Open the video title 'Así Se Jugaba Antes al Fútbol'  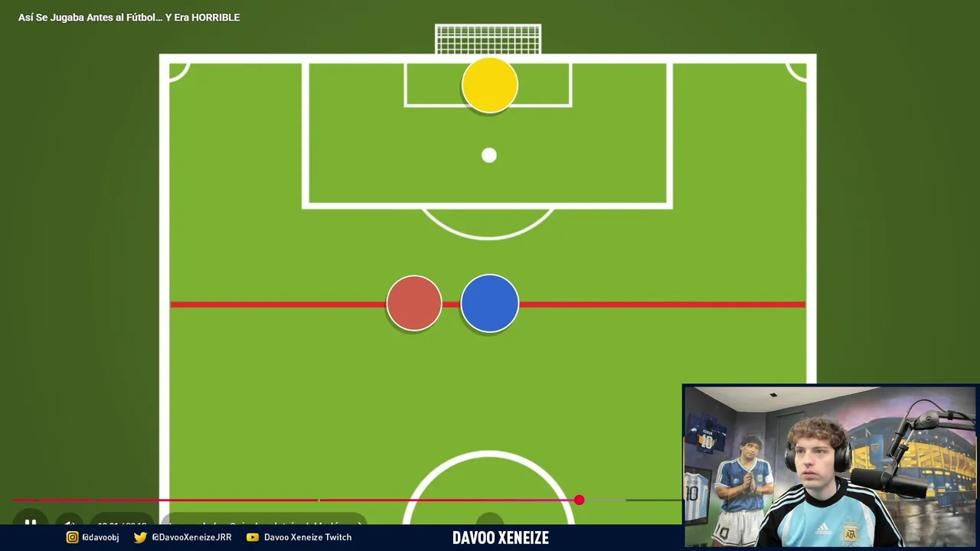click(x=129, y=17)
